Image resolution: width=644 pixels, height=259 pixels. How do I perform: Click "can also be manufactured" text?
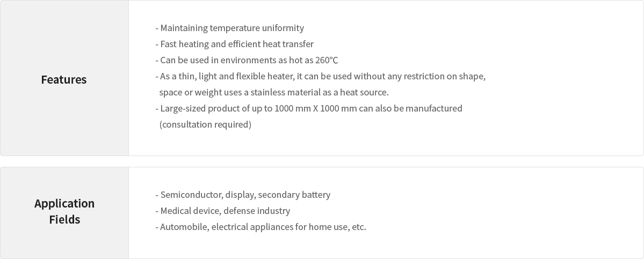pos(410,108)
